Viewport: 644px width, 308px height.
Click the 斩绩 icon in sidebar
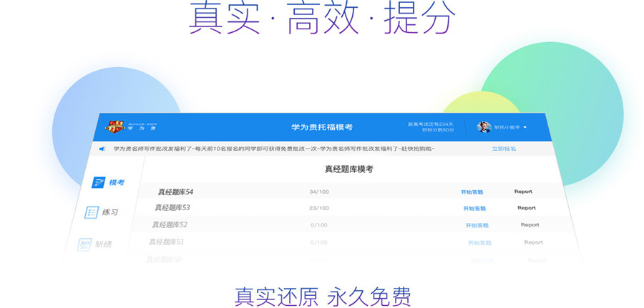click(x=84, y=244)
